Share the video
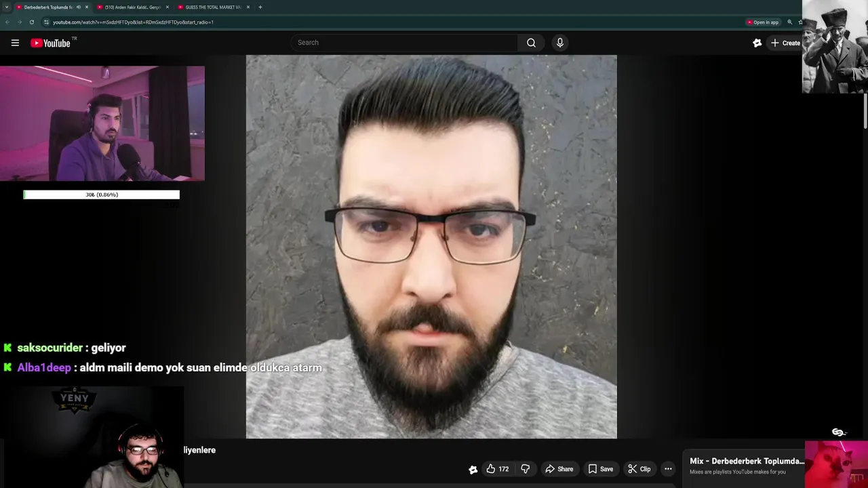This screenshot has width=868, height=488. tap(559, 469)
